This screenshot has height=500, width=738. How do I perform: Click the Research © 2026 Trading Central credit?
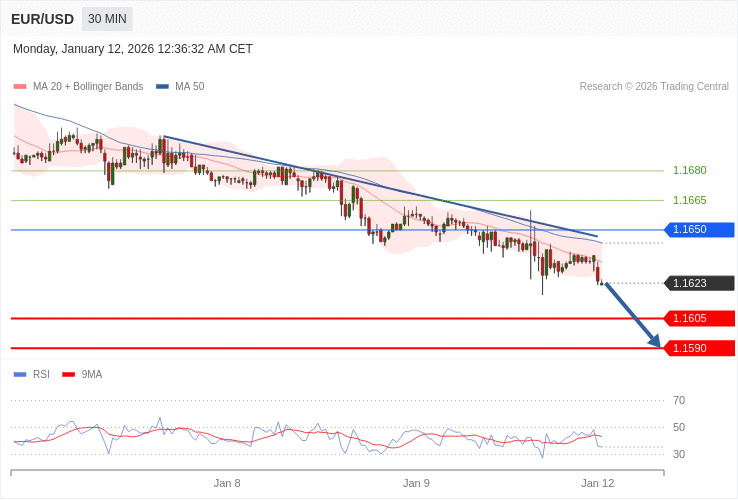[x=654, y=87]
